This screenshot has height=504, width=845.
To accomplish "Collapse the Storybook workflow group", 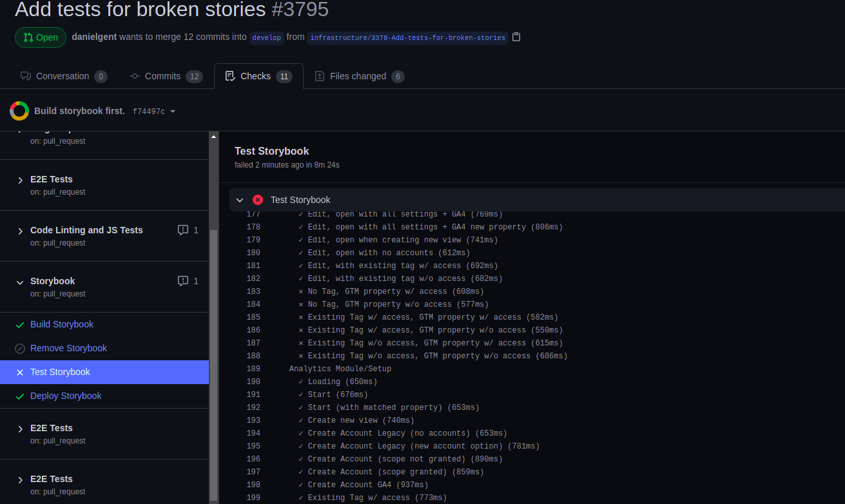I will point(21,282).
